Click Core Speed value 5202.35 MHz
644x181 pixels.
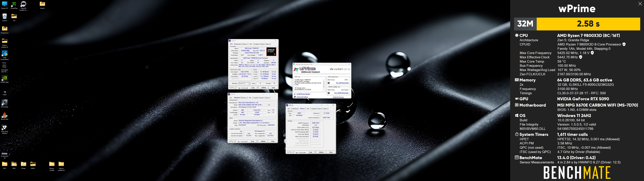245,72
